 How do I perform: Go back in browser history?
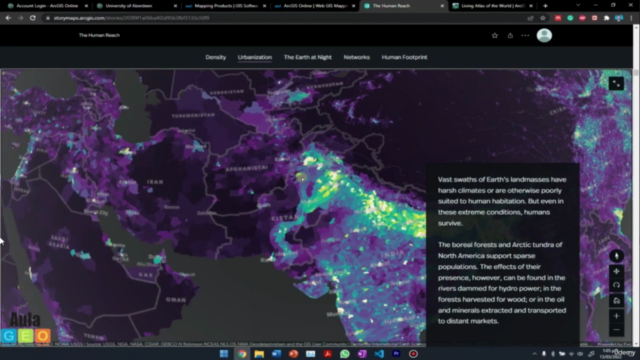click(8, 18)
